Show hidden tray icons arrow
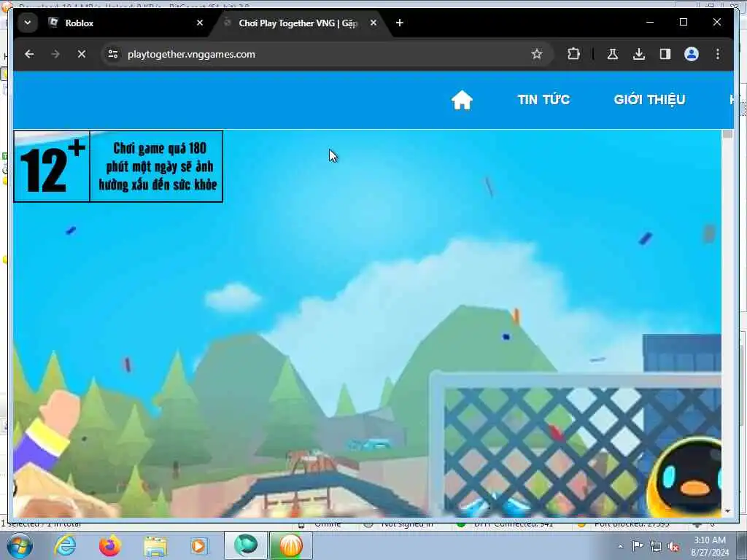 (620, 546)
